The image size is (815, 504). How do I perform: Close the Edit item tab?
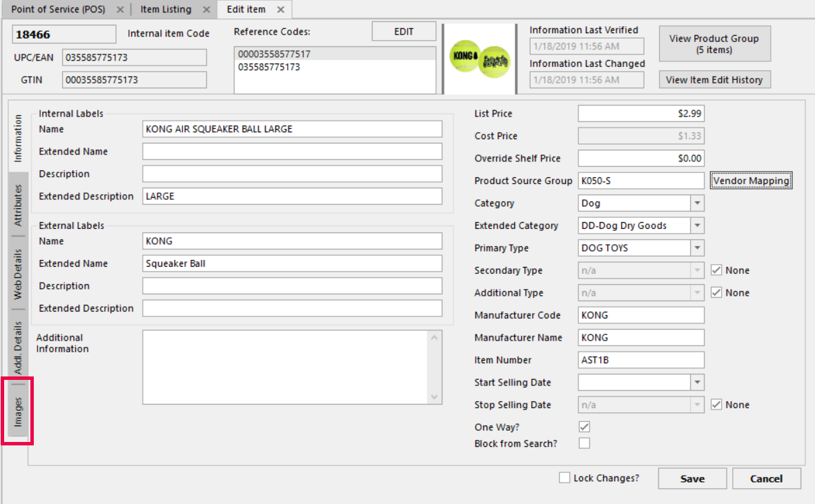tap(281, 10)
